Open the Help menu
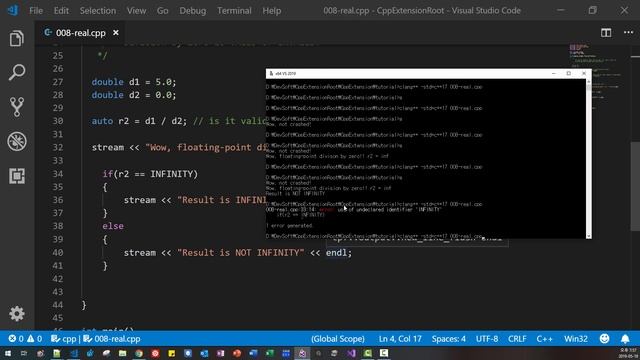640x360 pixels. click(x=271, y=11)
